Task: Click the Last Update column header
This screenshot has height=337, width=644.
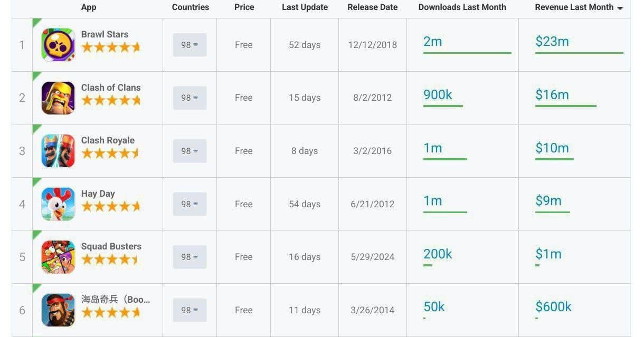Action: click(305, 7)
